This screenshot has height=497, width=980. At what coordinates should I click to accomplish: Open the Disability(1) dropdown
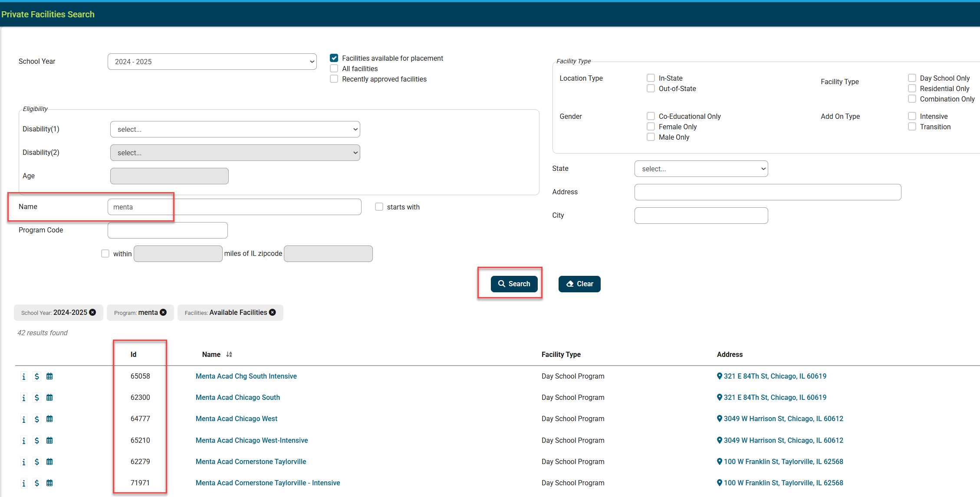[235, 129]
